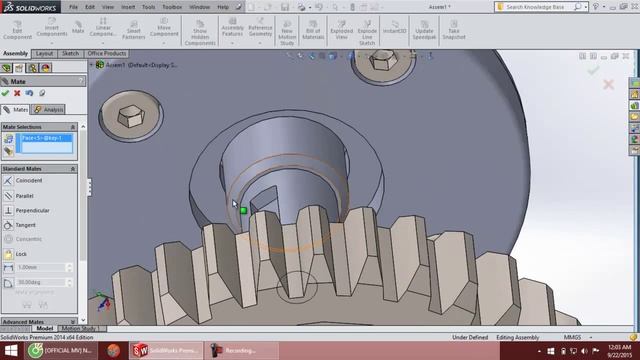Click the Edit Component tool

[x=17, y=30]
